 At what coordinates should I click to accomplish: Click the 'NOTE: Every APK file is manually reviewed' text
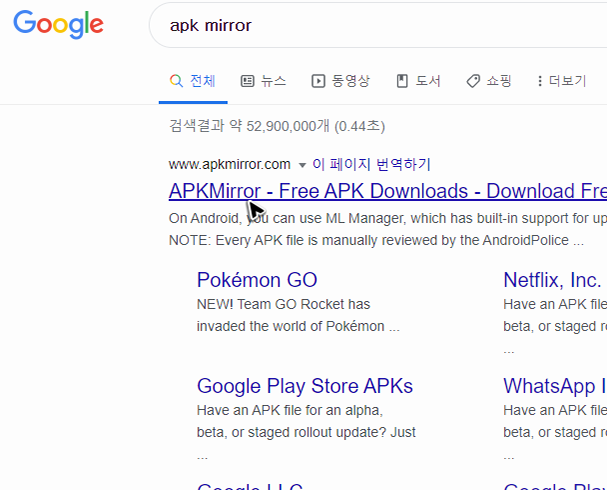[376, 240]
